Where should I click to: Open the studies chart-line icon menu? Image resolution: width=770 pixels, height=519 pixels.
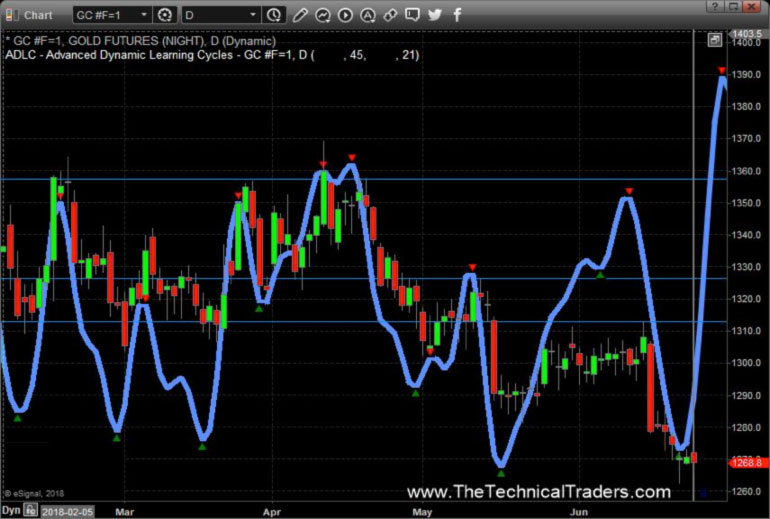323,15
